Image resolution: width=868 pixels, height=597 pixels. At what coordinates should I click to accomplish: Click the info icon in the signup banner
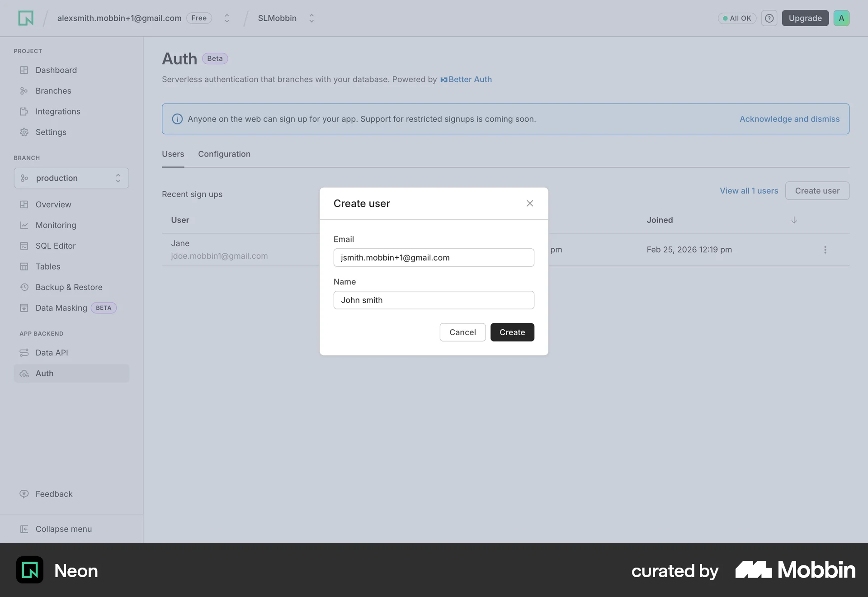[x=177, y=119]
